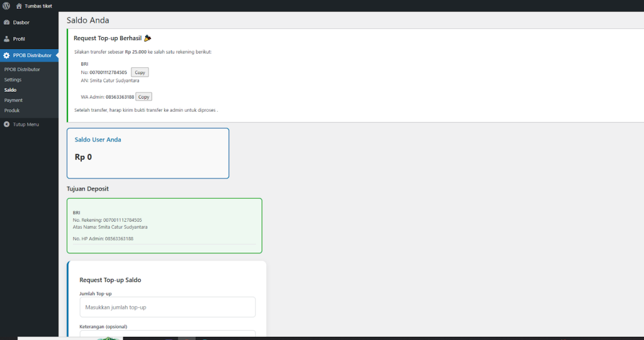Image resolution: width=644 pixels, height=340 pixels.
Task: Click the home icon beside Tumbas tiket
Action: tap(19, 6)
